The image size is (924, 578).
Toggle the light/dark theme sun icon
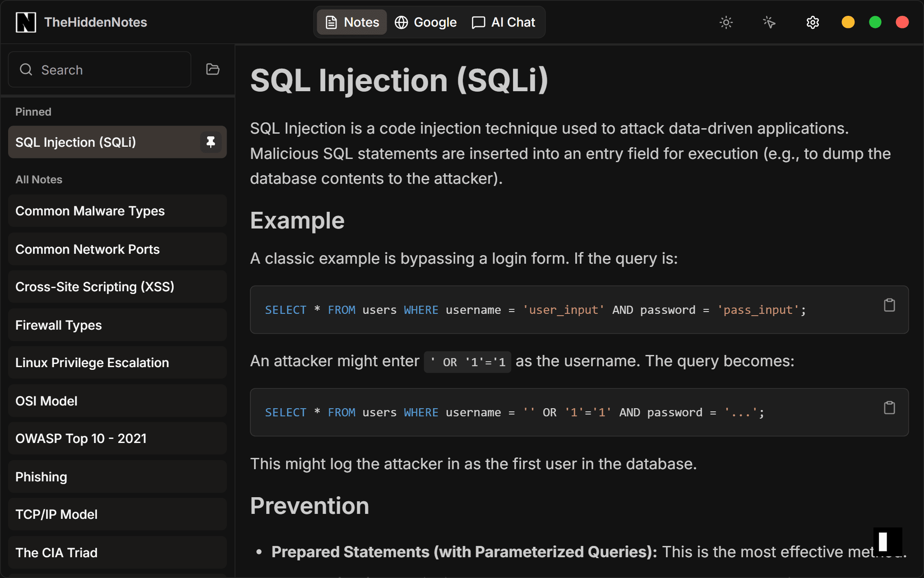[x=726, y=22]
